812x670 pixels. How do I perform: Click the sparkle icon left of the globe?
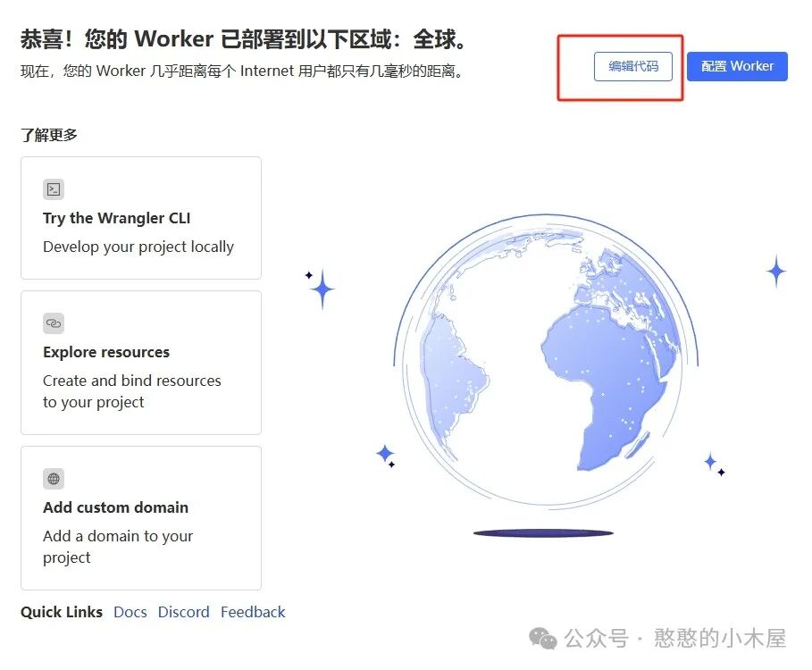(319, 289)
